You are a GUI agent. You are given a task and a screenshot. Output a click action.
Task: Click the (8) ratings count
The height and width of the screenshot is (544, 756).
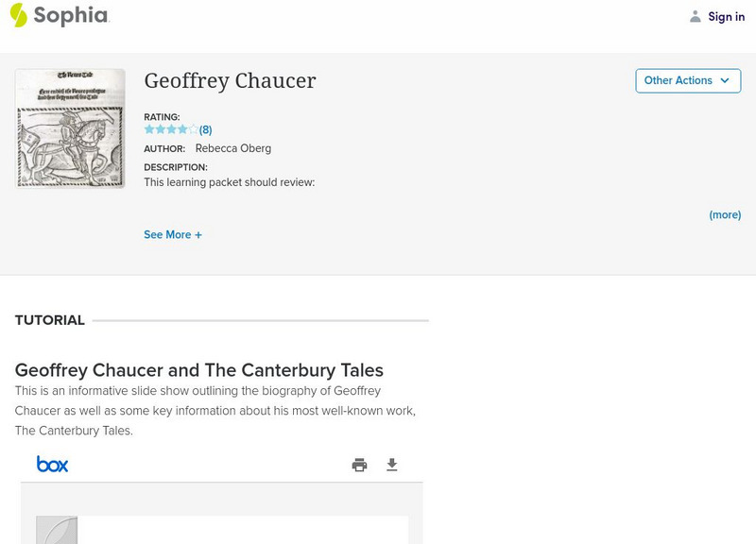pyautogui.click(x=205, y=130)
